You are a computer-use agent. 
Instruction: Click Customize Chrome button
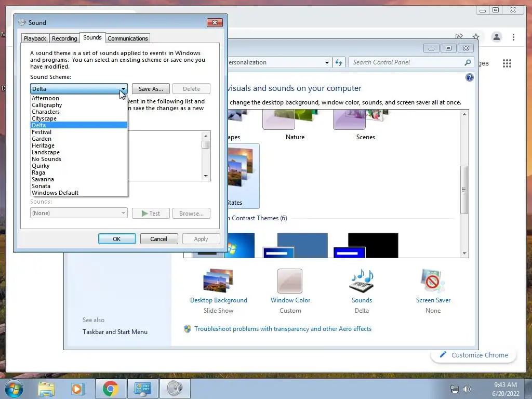point(474,355)
